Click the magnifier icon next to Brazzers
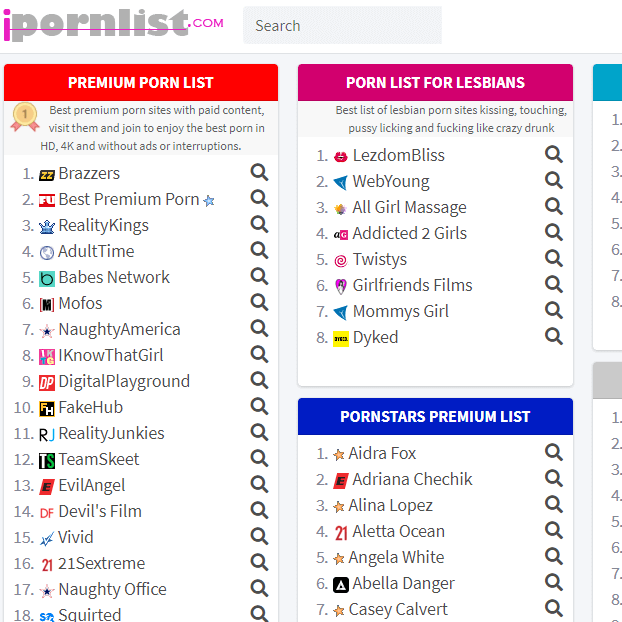The image size is (622, 622). pos(259,173)
